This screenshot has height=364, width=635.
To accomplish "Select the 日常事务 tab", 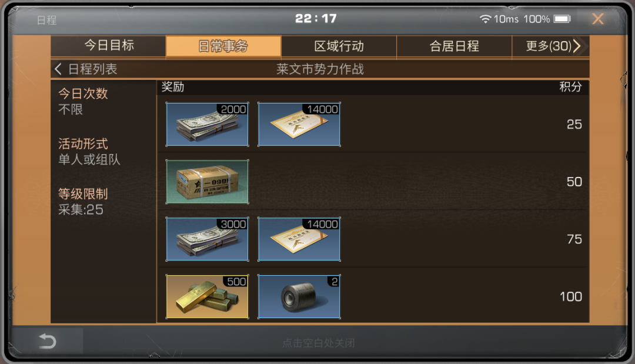I will click(223, 46).
